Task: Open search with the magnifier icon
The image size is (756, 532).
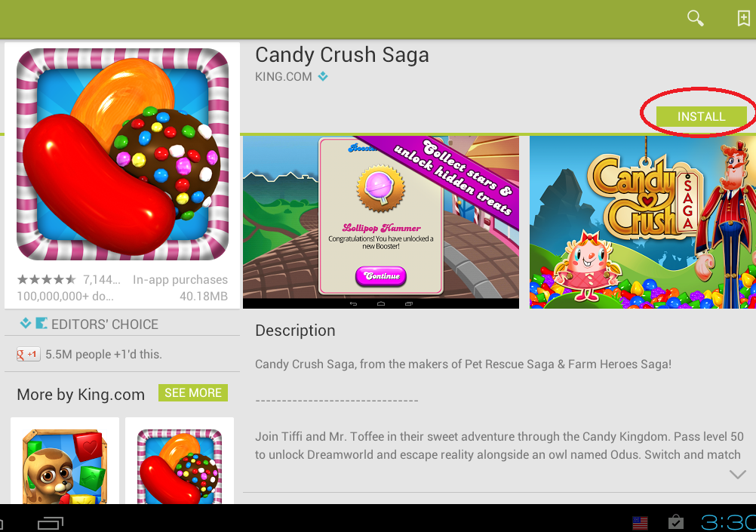Action: click(695, 18)
